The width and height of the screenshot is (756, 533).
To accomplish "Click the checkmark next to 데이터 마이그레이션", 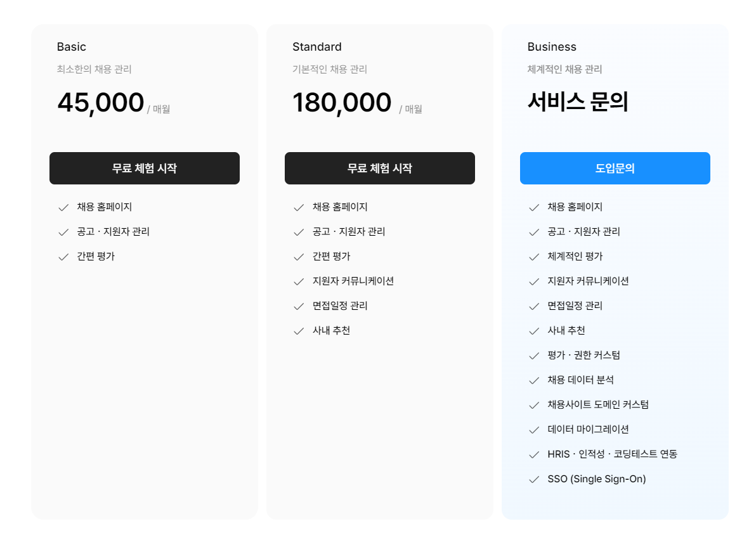I will pyautogui.click(x=533, y=429).
